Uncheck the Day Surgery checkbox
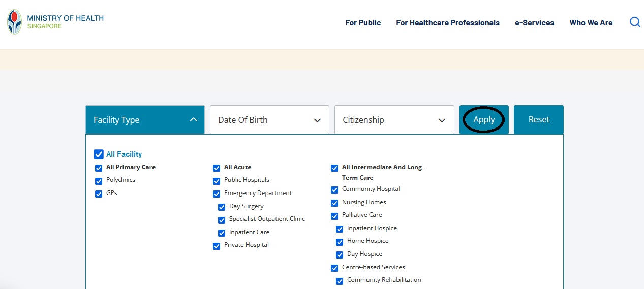 [222, 207]
